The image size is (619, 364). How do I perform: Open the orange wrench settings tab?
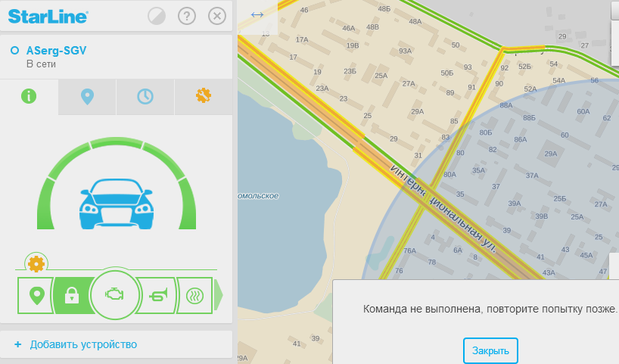[204, 96]
